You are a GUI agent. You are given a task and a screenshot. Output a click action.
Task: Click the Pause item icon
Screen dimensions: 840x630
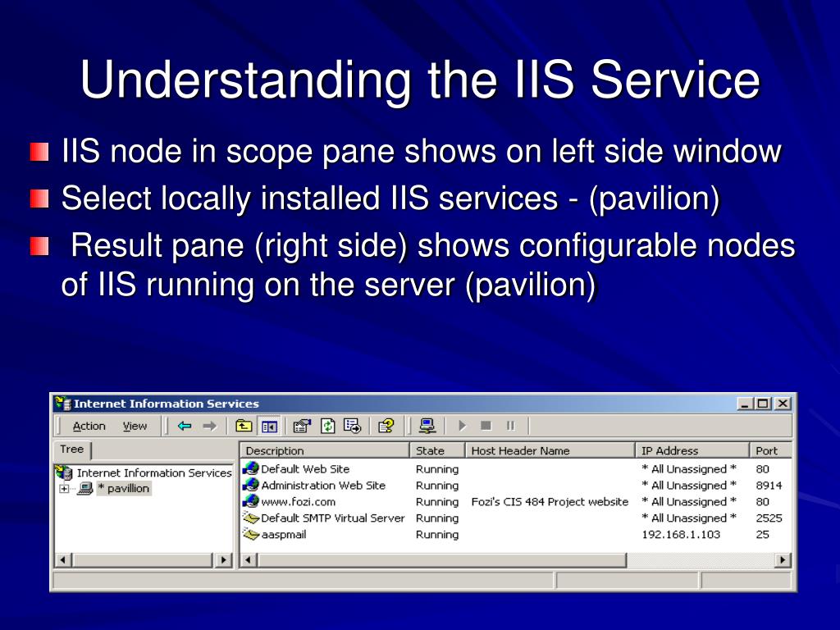510,426
